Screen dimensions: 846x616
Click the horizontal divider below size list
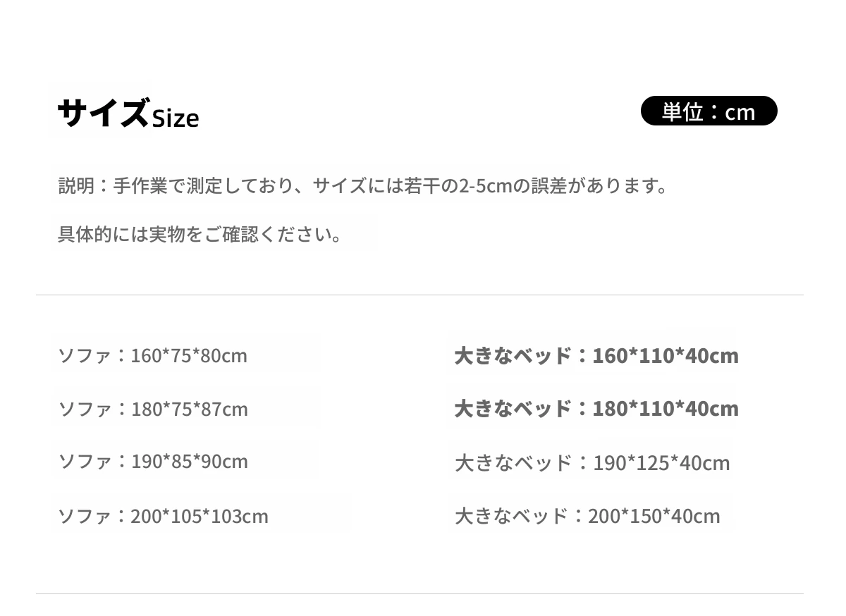pyautogui.click(x=419, y=593)
